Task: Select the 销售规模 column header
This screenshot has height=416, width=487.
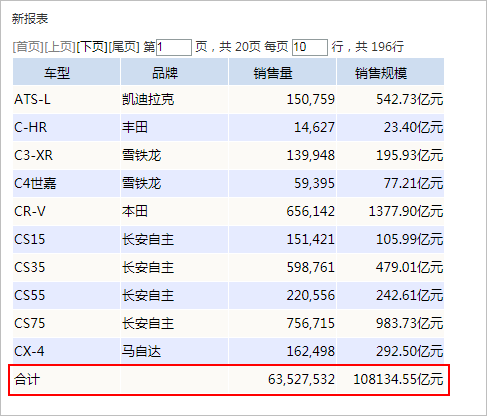Action: [x=390, y=72]
